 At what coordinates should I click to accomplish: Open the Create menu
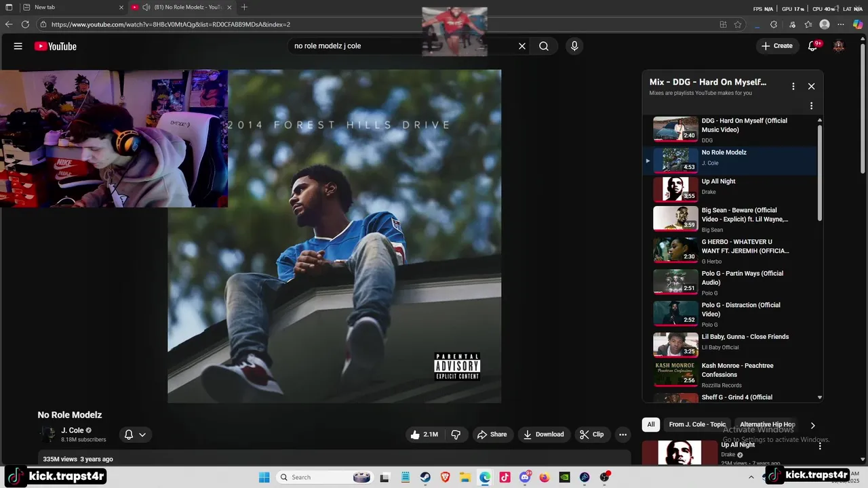pos(777,46)
